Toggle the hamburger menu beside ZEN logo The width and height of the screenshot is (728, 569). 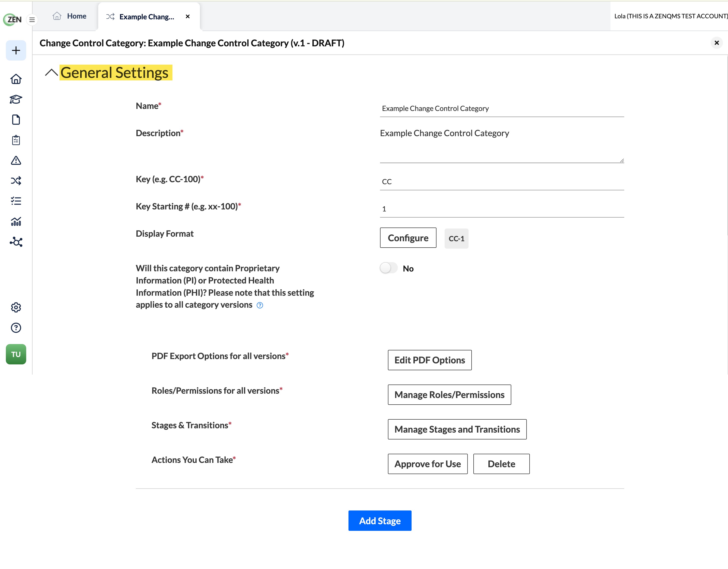coord(32,20)
